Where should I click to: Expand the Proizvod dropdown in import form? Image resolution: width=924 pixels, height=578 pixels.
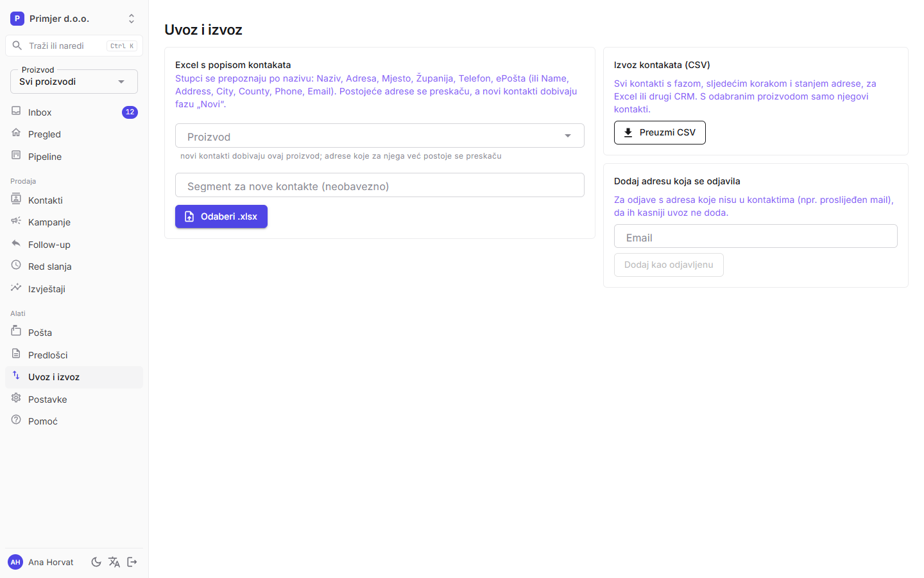click(380, 136)
